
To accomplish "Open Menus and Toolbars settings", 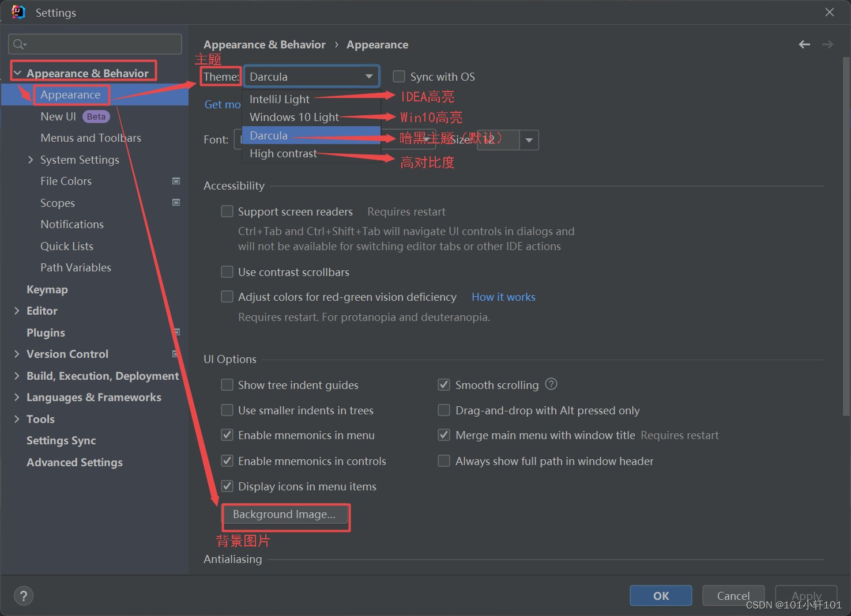I will pyautogui.click(x=91, y=138).
